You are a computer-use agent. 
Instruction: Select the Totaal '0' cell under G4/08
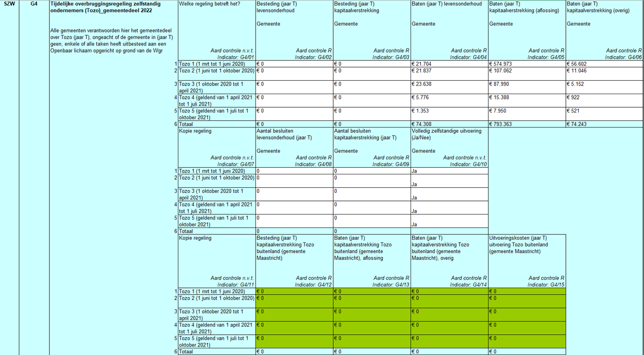(294, 231)
